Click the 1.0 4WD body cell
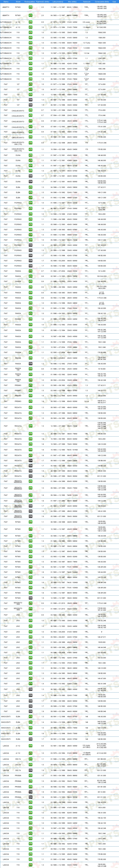Screen dimensions: 119x868 (86, 48)
